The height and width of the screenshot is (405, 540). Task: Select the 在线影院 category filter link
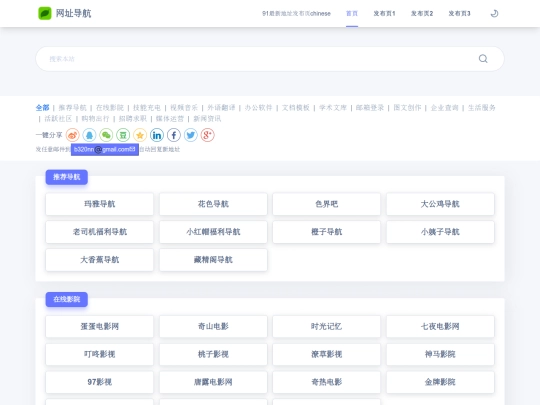(x=110, y=108)
